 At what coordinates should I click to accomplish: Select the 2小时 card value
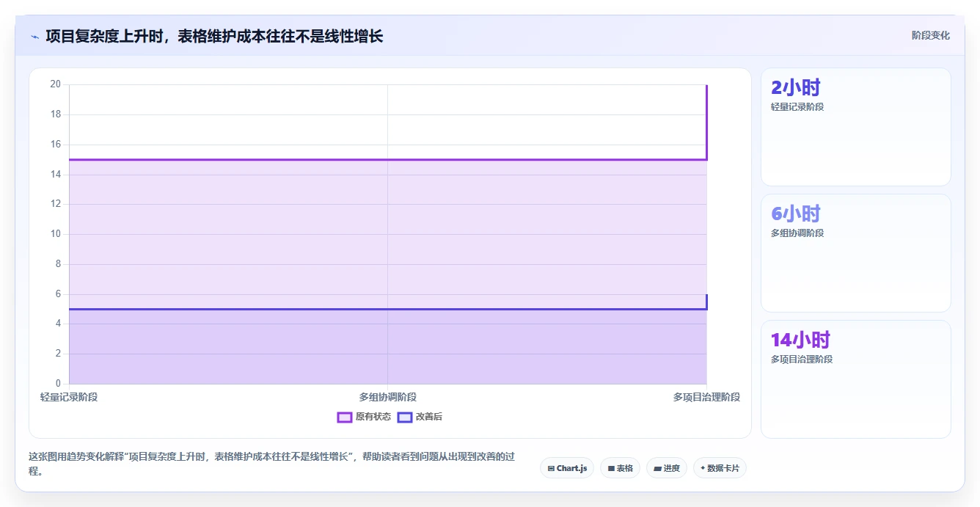click(796, 88)
